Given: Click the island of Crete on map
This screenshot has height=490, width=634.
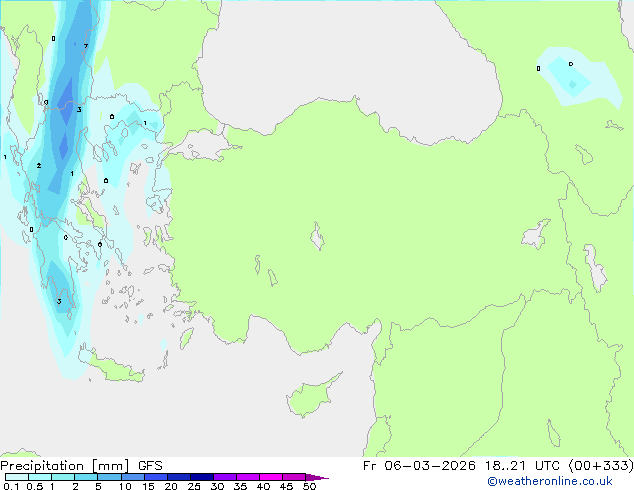Looking at the screenshot, I should click(x=113, y=368).
